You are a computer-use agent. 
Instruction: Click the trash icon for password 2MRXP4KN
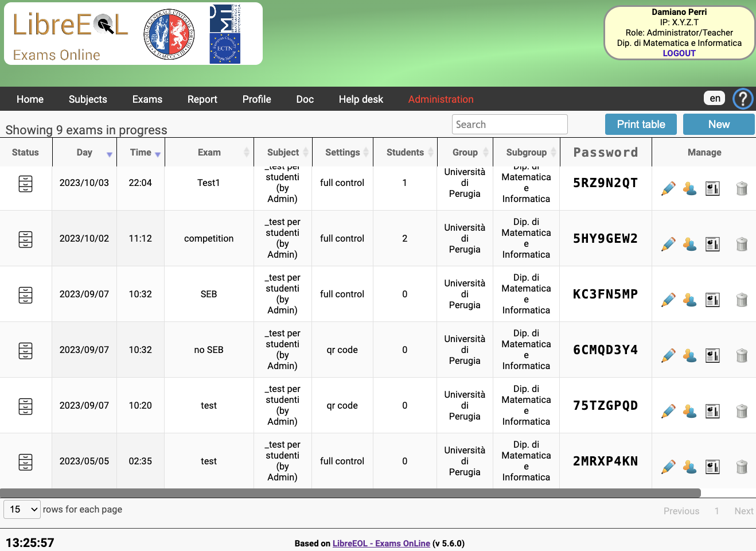point(742,467)
